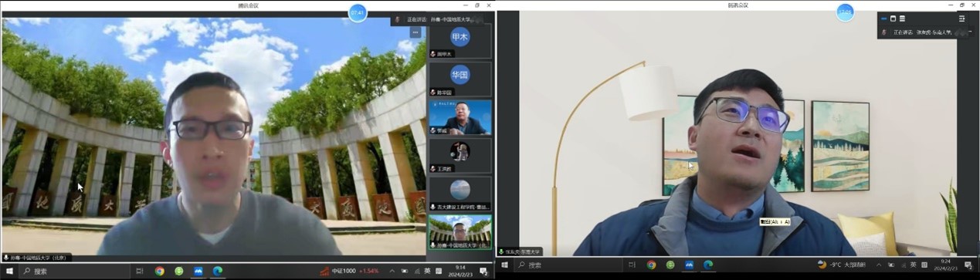
Task: Click the English input method indicator on left
Action: (427, 272)
